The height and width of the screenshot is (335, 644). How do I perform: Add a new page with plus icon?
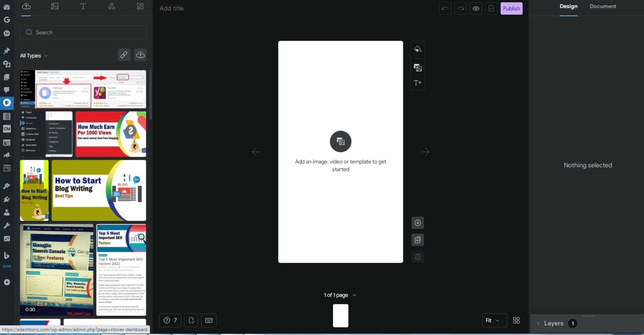coord(418,223)
